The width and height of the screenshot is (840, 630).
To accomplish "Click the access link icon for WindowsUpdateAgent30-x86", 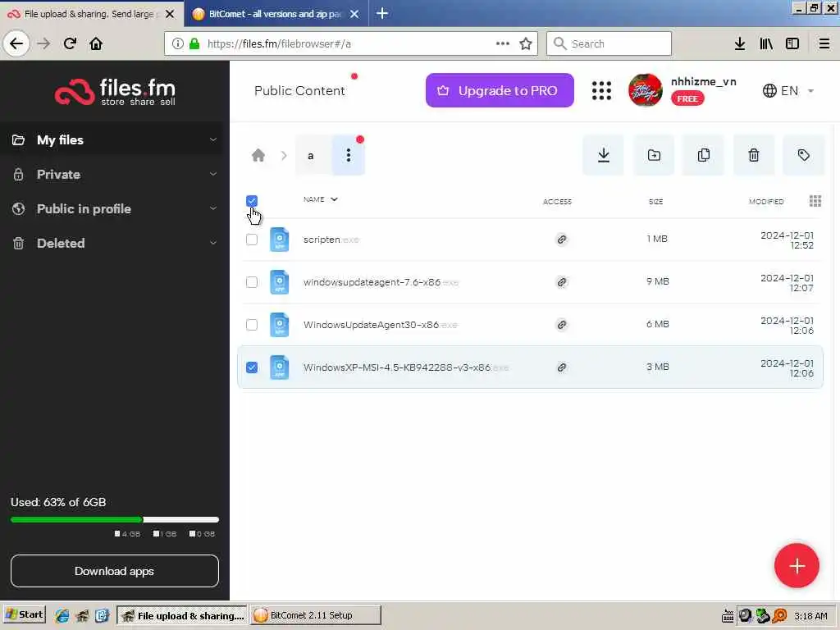I will (x=561, y=325).
